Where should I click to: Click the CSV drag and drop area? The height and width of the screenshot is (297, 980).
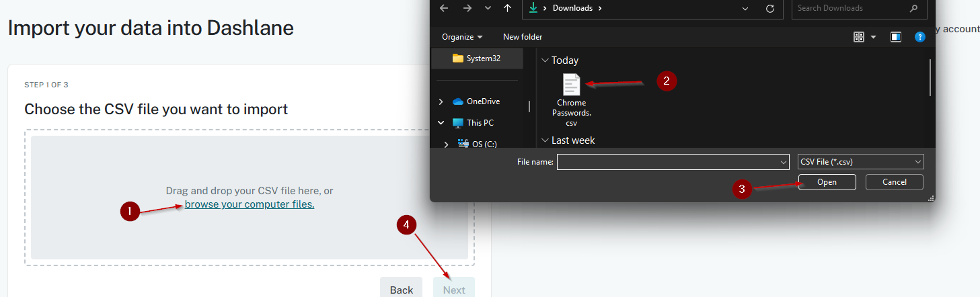point(250,198)
